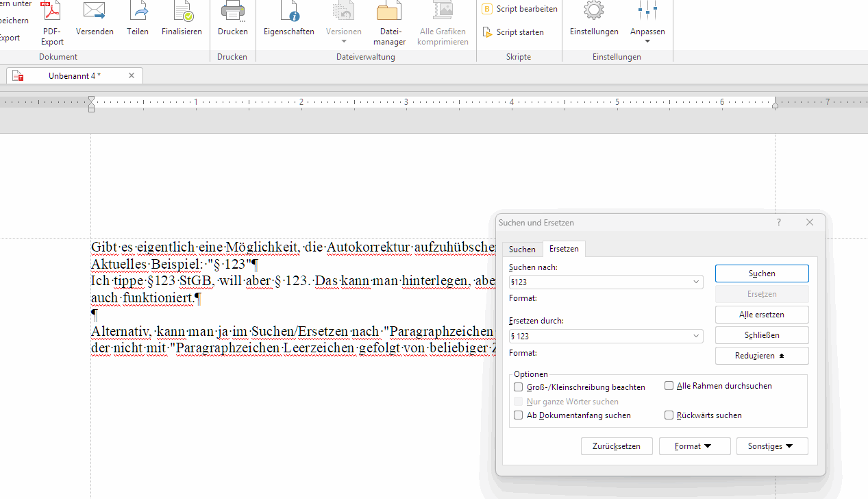The height and width of the screenshot is (499, 868).
Task: Click the left indent marker on ruler
Action: click(x=91, y=104)
